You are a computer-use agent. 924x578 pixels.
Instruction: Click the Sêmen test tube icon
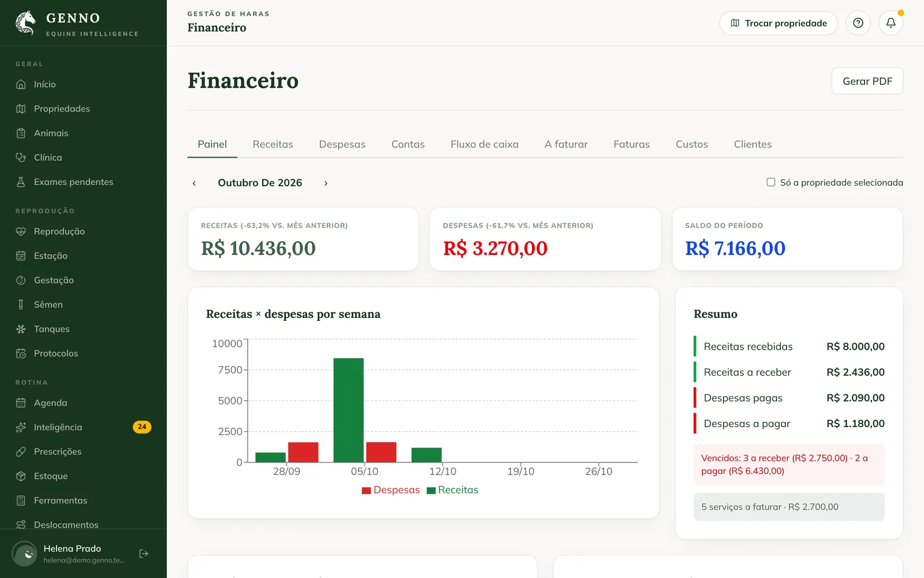coord(21,305)
